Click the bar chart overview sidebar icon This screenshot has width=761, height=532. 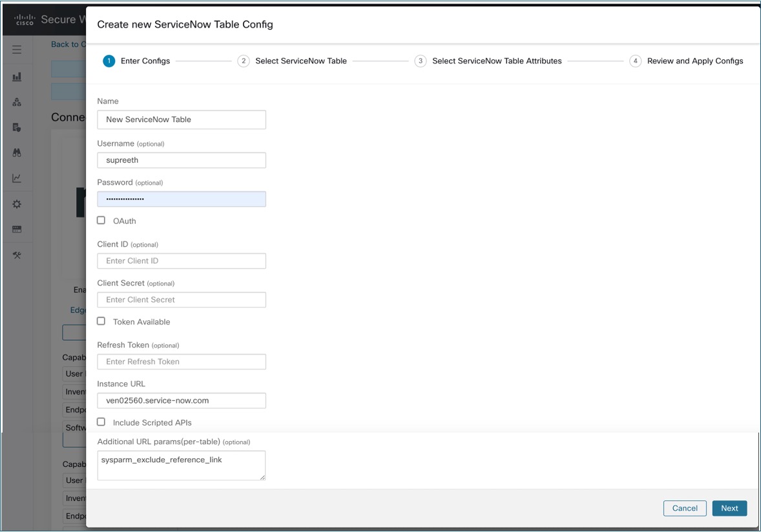(x=17, y=77)
